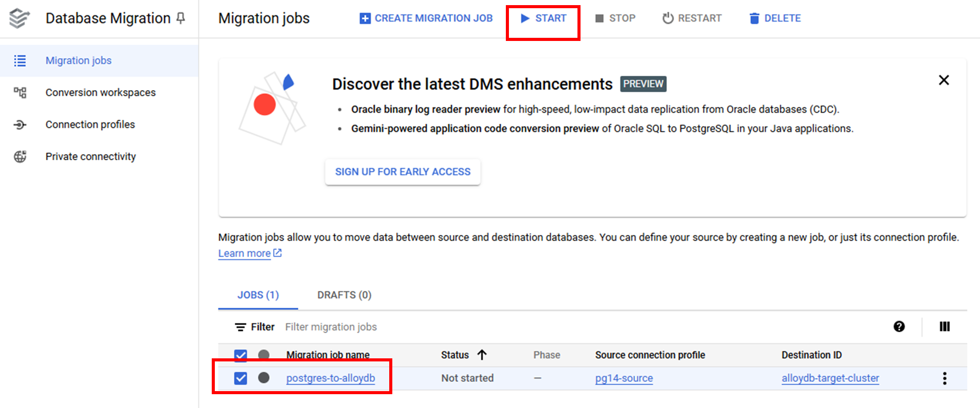The height and width of the screenshot is (408, 980).
Task: Click the Migration jobs list icon in sidebar
Action: (20, 60)
